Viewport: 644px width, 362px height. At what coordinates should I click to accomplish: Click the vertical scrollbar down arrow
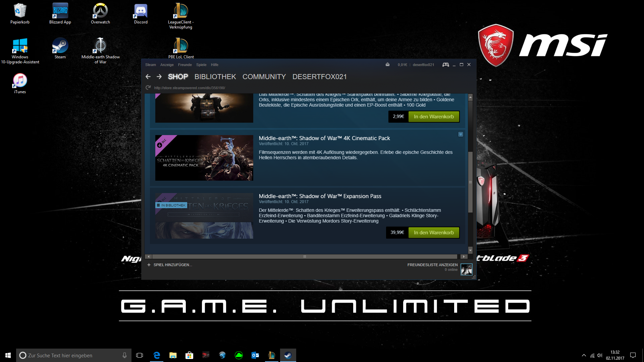[470, 250]
